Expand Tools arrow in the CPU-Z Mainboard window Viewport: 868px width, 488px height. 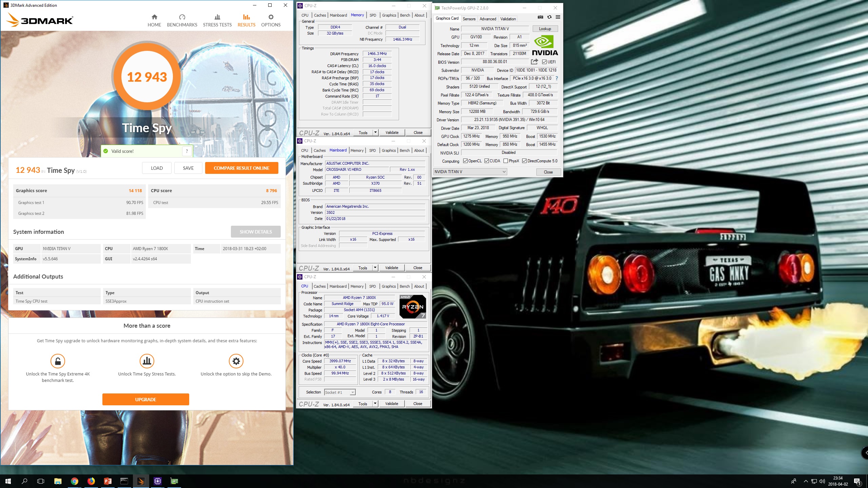pyautogui.click(x=375, y=268)
